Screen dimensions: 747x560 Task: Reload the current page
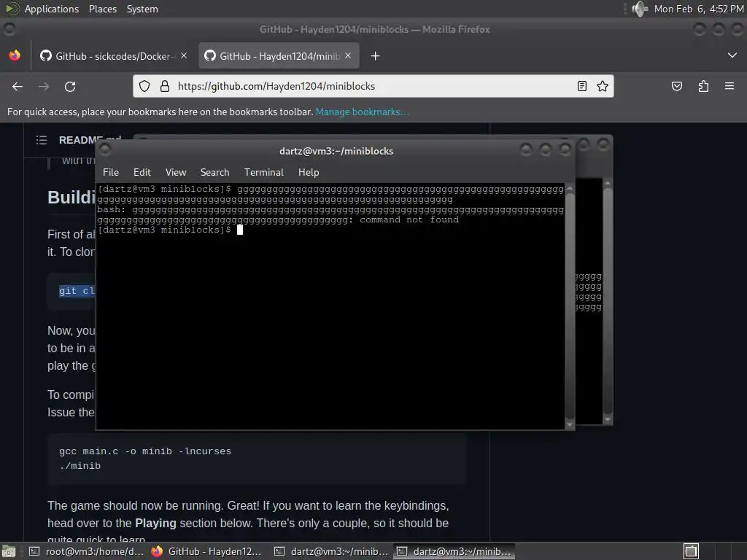point(70,87)
